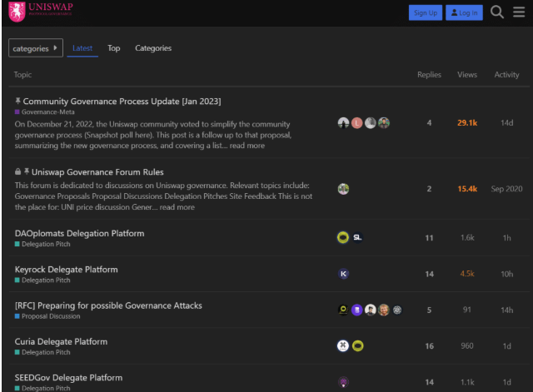This screenshot has height=392, width=533.
Task: Open Uniswap Governance Forum Rules topic
Action: click(x=97, y=172)
